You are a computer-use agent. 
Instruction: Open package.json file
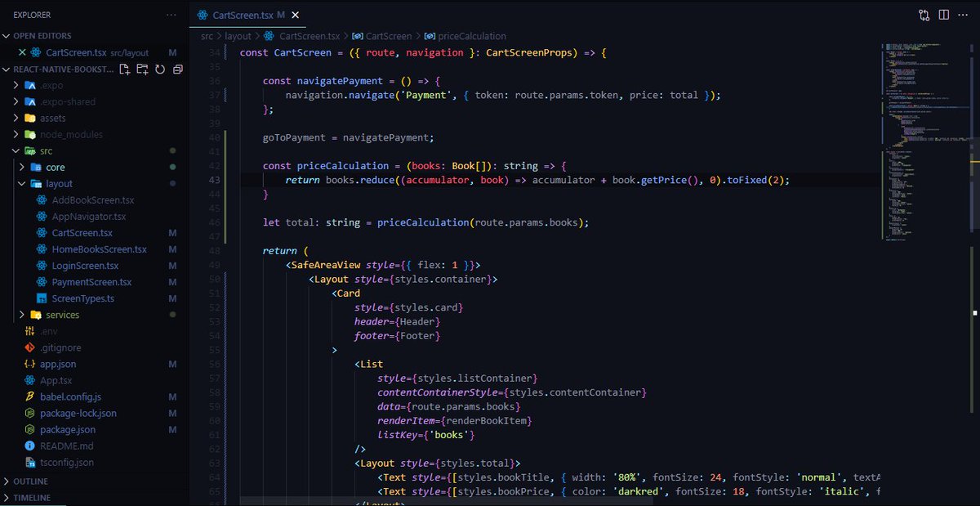pos(94,429)
